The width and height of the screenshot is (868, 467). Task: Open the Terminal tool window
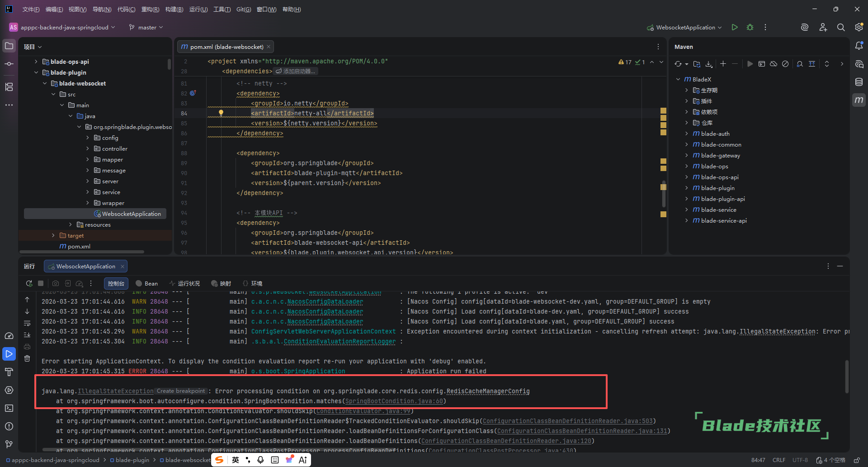pyautogui.click(x=9, y=408)
